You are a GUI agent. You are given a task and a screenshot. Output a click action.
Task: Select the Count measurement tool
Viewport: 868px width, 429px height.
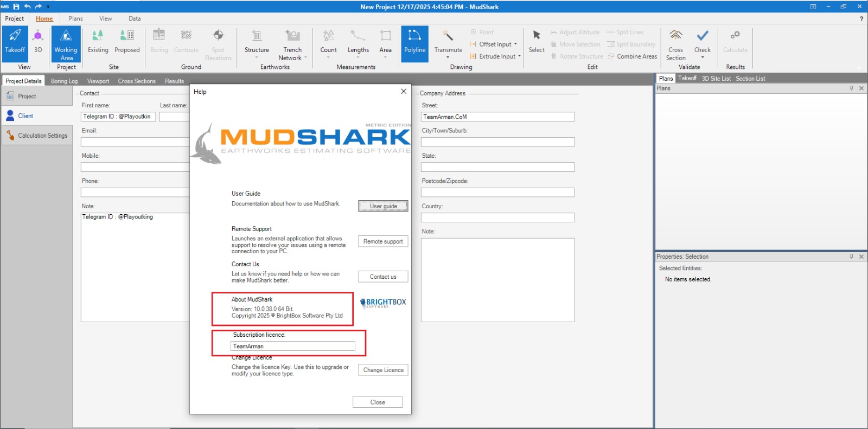pos(329,43)
